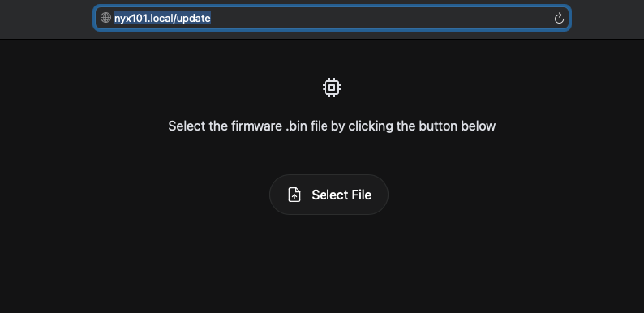644x313 pixels.
Task: Click the words "button below" in the instruction
Action: [457, 126]
